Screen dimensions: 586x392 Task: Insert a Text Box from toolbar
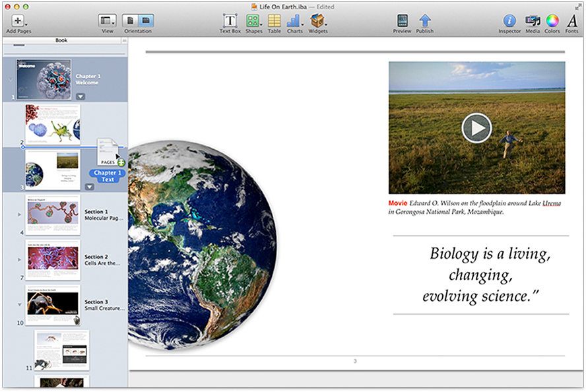[x=230, y=21]
